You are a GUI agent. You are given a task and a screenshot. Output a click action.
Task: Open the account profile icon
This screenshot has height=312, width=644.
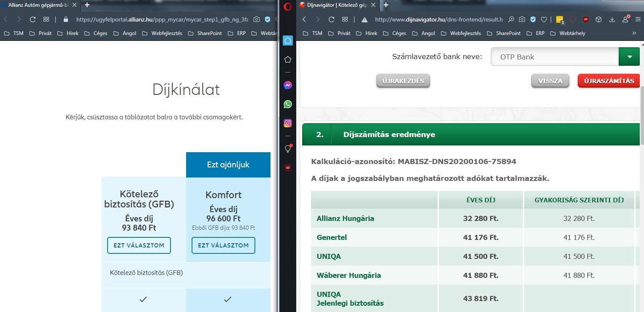pyautogui.click(x=625, y=19)
